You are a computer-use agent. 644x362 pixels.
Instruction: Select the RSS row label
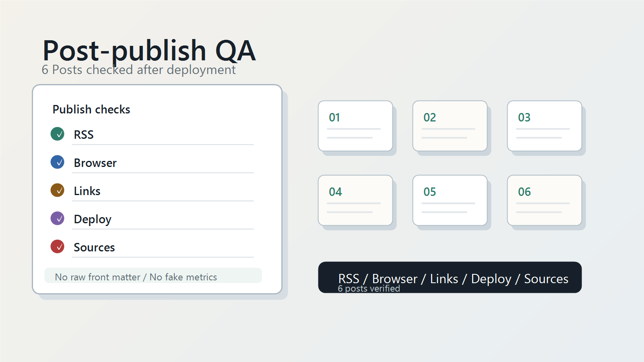click(84, 135)
